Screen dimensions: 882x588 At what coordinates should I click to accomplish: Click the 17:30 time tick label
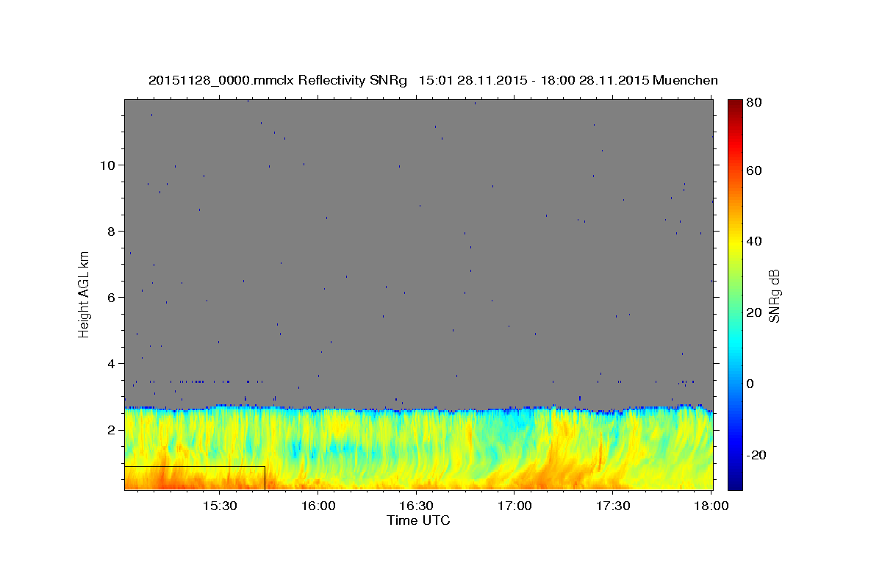613,506
